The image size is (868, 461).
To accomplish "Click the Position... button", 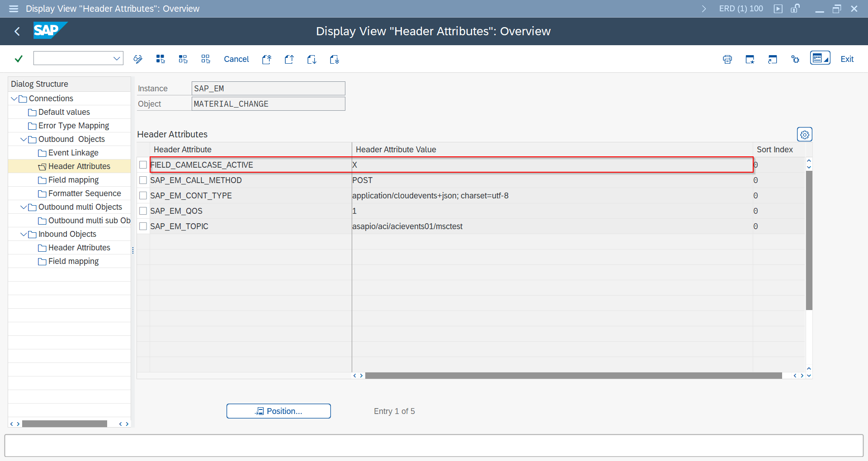I will point(278,411).
